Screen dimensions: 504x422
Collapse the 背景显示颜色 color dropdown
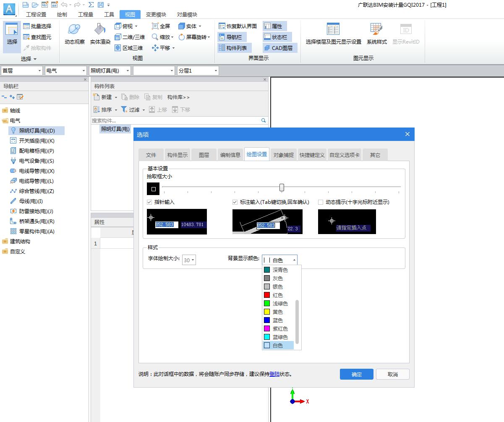pyautogui.click(x=294, y=260)
